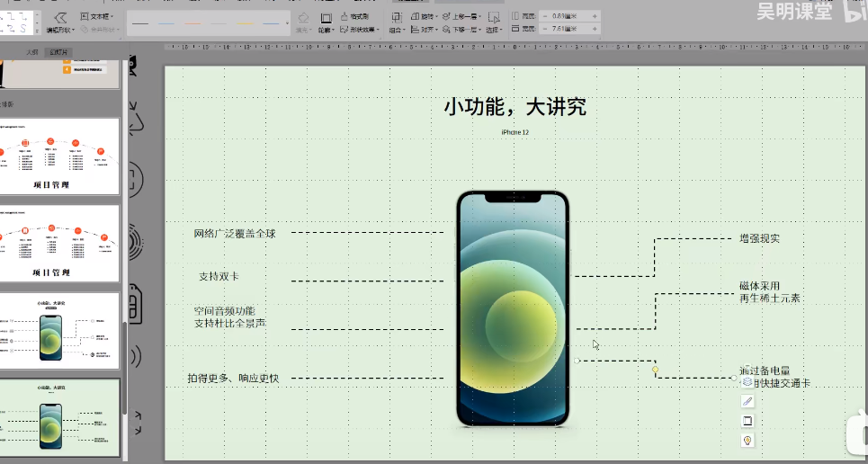Open the 填充 fill bucket tool
The width and height of the screenshot is (868, 464).
(303, 22)
